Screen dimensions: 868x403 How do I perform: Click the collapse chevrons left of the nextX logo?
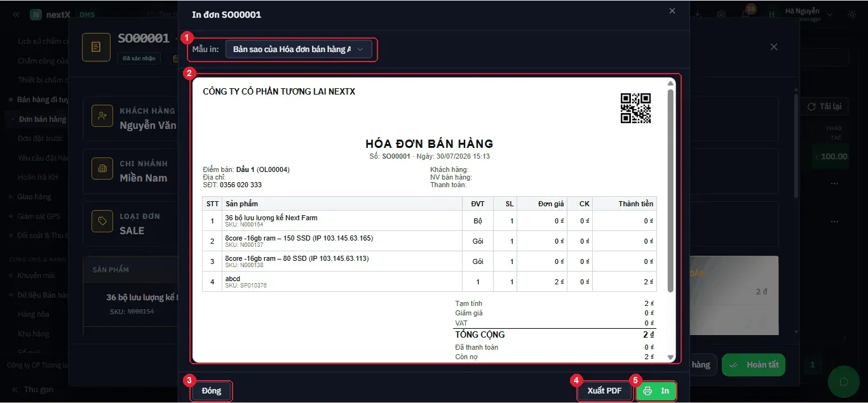pos(16,15)
